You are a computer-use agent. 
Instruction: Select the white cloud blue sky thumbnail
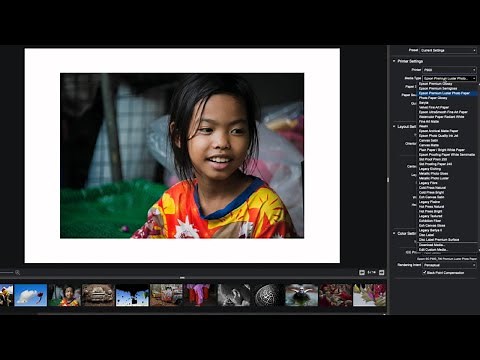[x=31, y=295]
